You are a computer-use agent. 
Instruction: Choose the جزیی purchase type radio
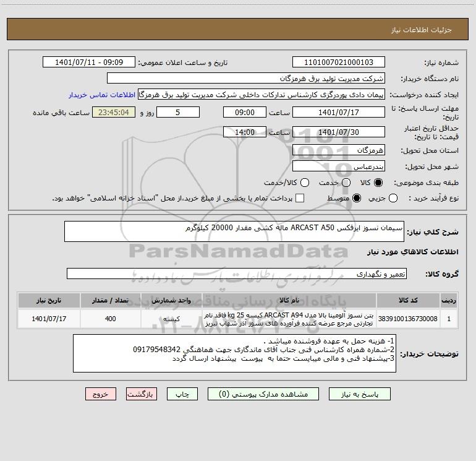[393, 198]
